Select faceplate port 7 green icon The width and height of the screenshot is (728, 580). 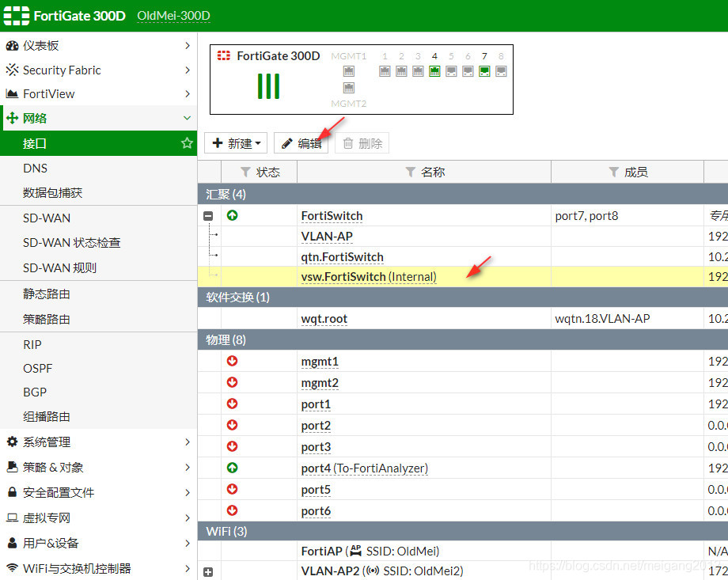click(x=484, y=71)
